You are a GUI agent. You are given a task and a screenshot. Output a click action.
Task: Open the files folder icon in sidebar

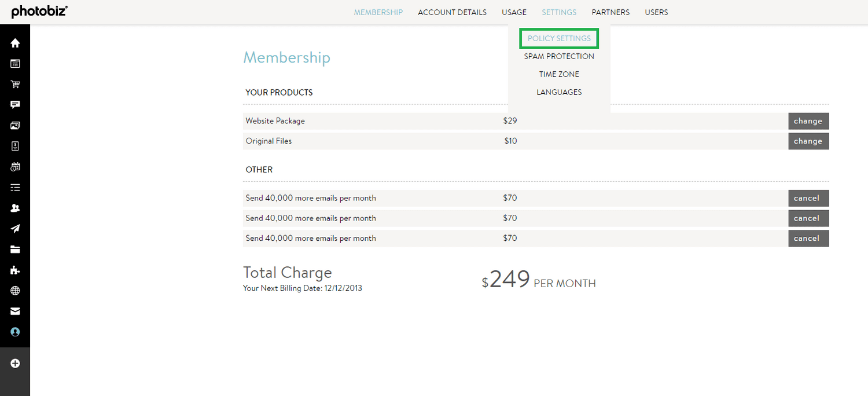point(15,249)
